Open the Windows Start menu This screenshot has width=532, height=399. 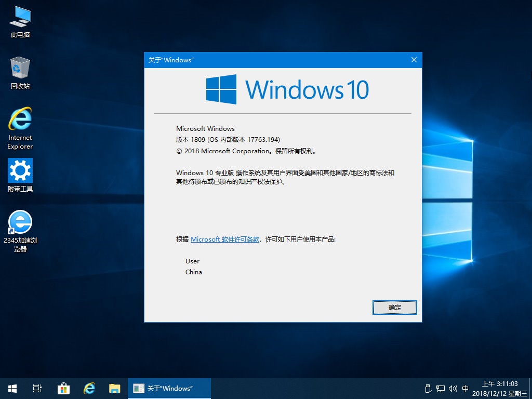[x=12, y=389]
